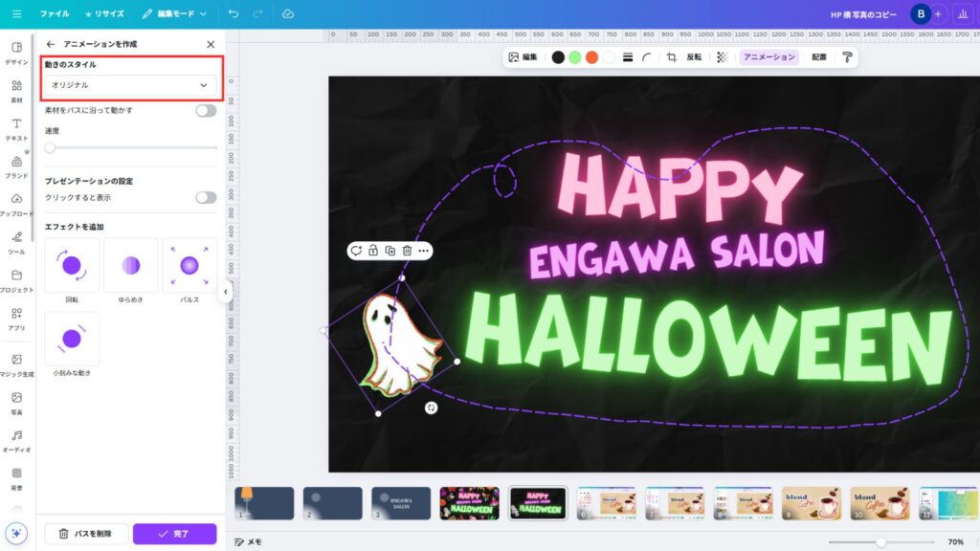The image size is (980, 551).
Task: Open the transparency checkerboard icon
Action: click(x=722, y=57)
